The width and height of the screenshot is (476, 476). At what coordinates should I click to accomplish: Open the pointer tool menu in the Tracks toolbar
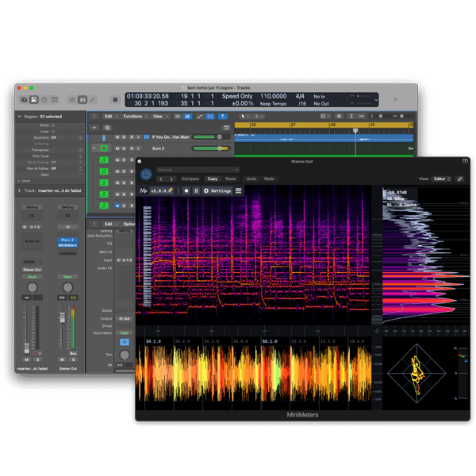(x=244, y=117)
